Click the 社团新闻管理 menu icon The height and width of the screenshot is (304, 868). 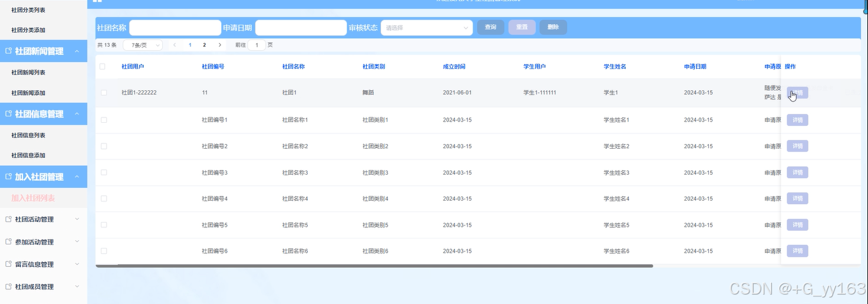tap(8, 51)
